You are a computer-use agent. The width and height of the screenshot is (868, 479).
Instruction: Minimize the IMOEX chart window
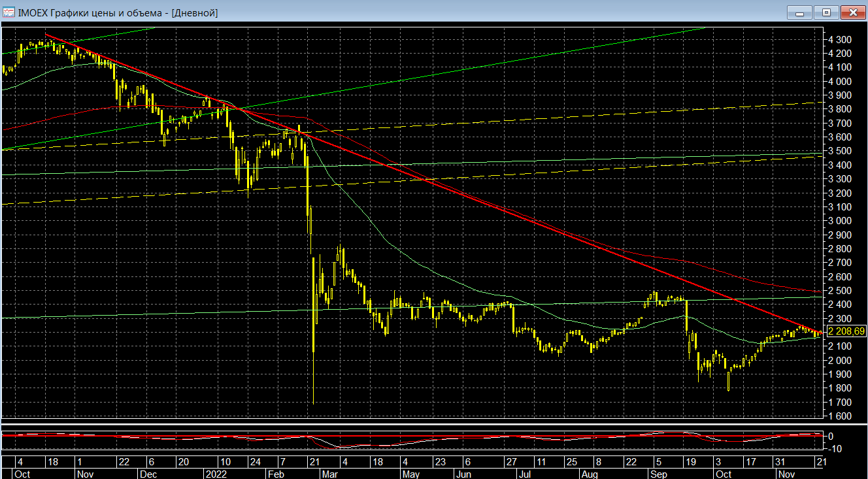(x=799, y=12)
